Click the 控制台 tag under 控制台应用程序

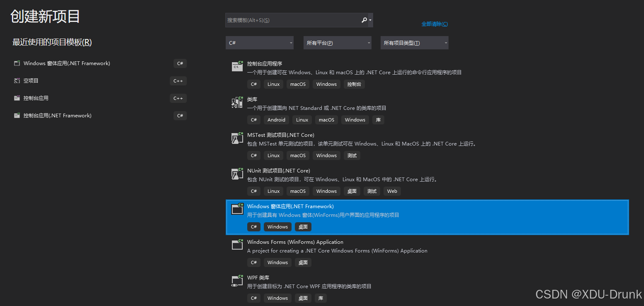click(354, 84)
